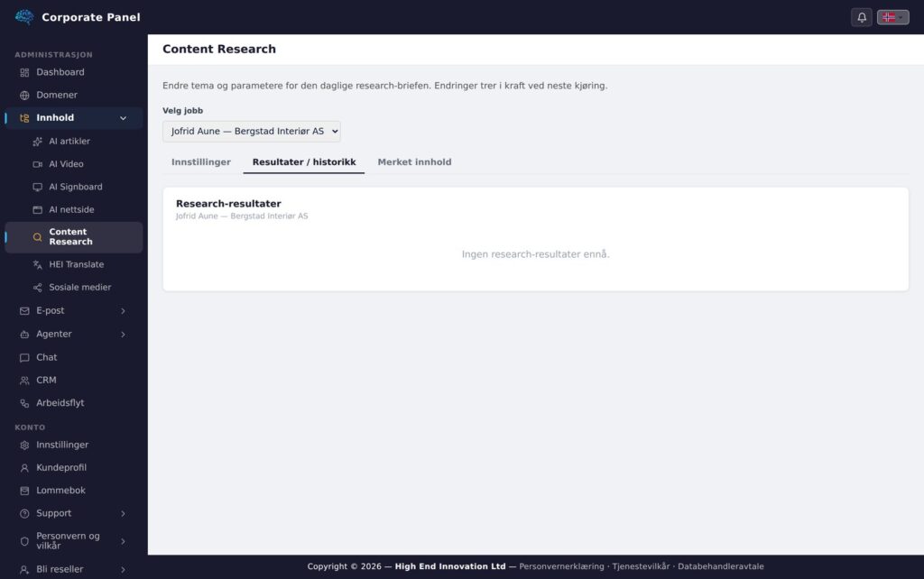Open the Norwegian flag language dropdown
Viewport: 924px width, 579px height.
click(892, 17)
